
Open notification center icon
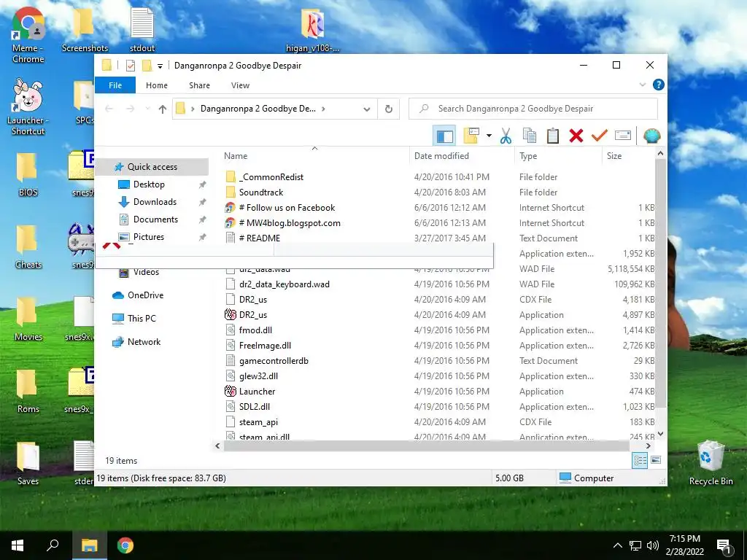724,545
